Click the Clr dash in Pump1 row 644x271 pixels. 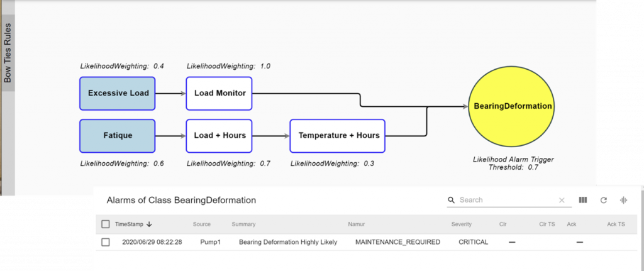pyautogui.click(x=512, y=242)
